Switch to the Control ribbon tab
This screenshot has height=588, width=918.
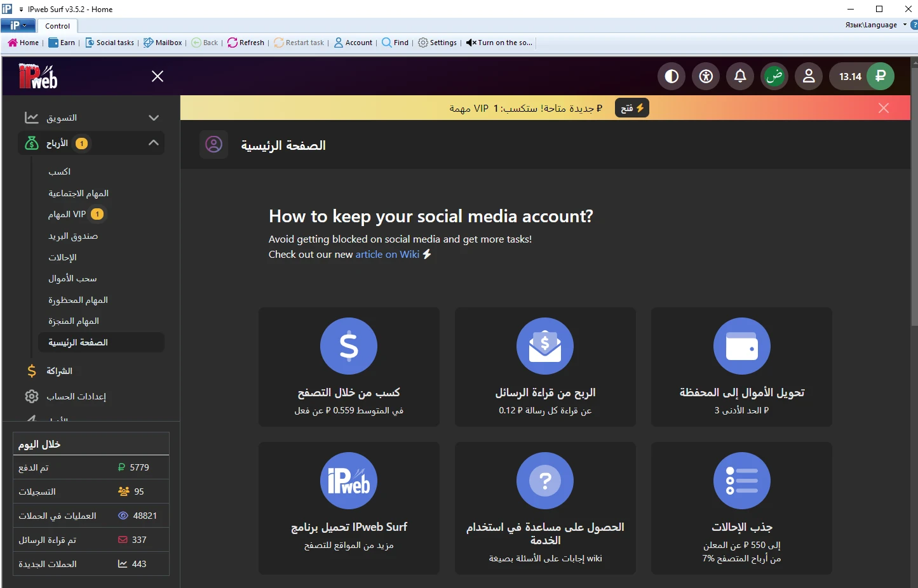(57, 26)
